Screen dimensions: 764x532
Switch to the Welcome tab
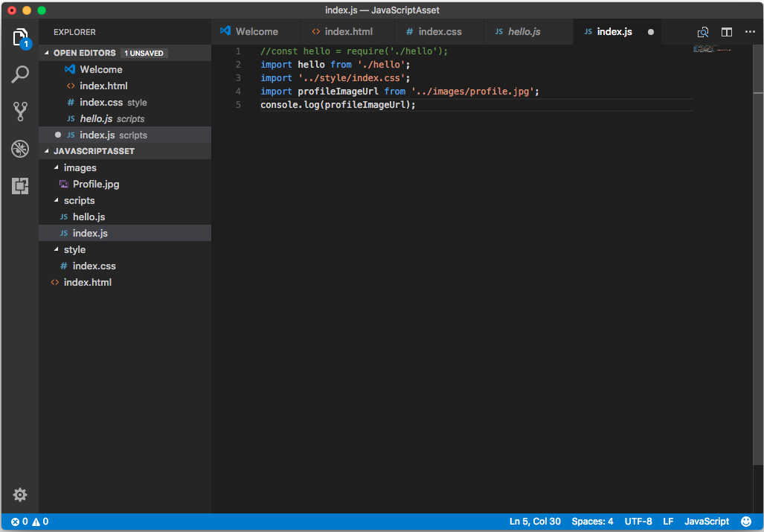click(257, 32)
